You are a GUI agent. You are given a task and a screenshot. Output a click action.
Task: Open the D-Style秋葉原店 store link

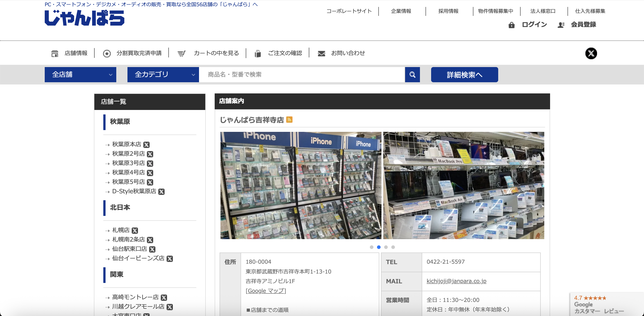tap(134, 191)
